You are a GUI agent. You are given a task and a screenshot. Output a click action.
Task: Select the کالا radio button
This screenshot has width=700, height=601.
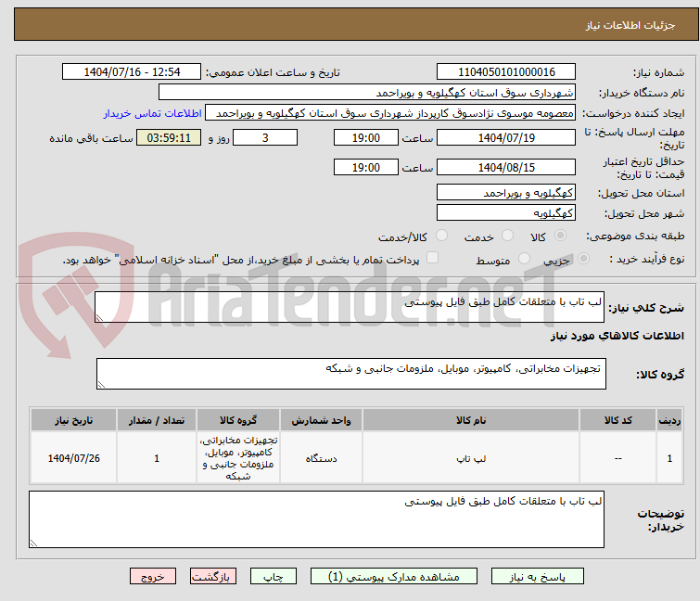tap(560, 236)
